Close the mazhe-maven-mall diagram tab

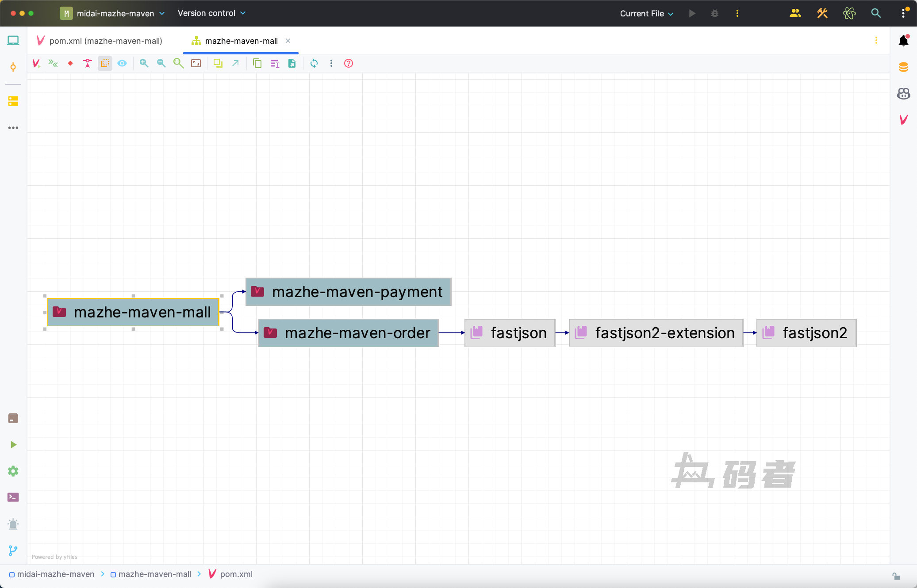(x=288, y=41)
